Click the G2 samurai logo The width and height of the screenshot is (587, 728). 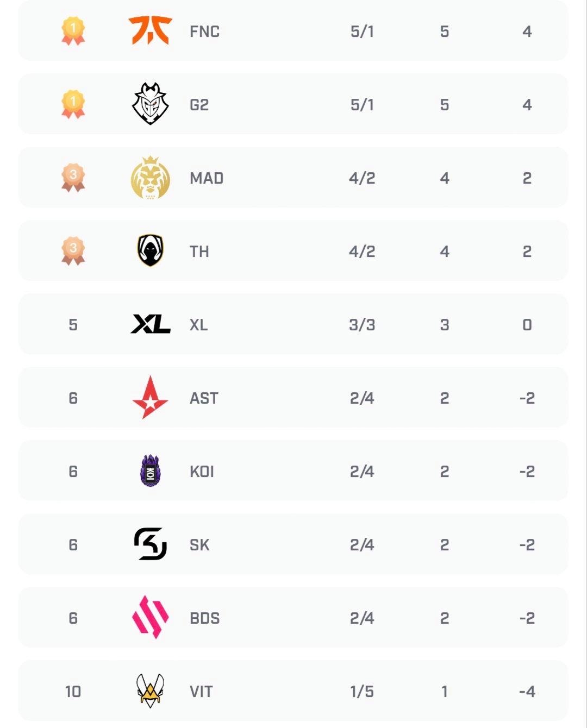tap(150, 104)
